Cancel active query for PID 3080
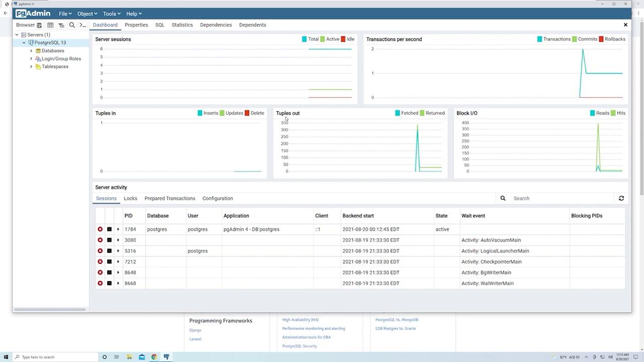This screenshot has height=362, width=644. pos(109,240)
